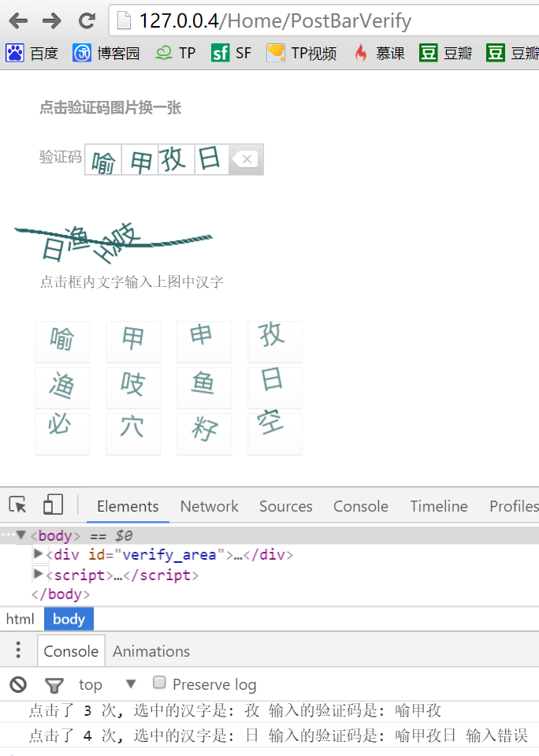Click the page icon in the address bar
539x756 pixels.
(125, 20)
